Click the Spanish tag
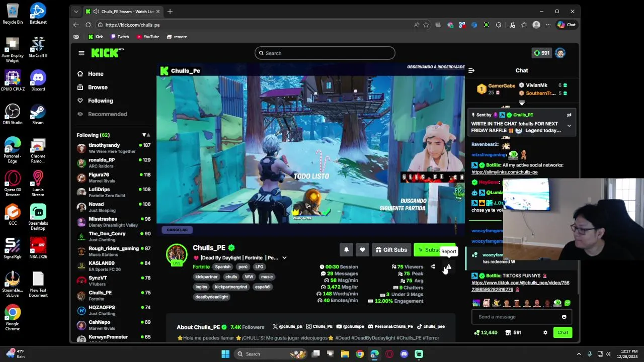The image size is (644, 362). coord(222,267)
